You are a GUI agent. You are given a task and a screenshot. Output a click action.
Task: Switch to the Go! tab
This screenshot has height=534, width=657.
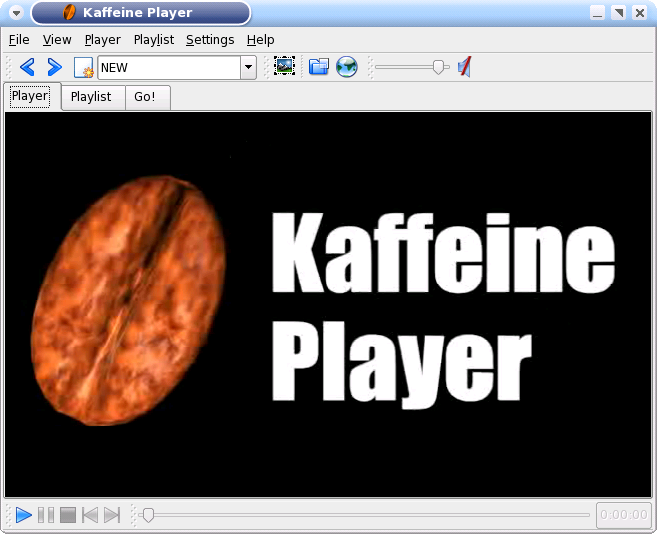[147, 97]
